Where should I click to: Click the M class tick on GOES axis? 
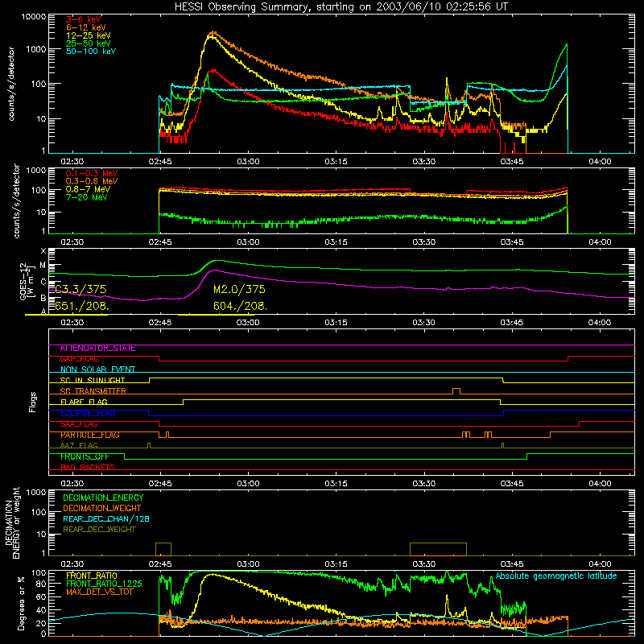pos(43,266)
